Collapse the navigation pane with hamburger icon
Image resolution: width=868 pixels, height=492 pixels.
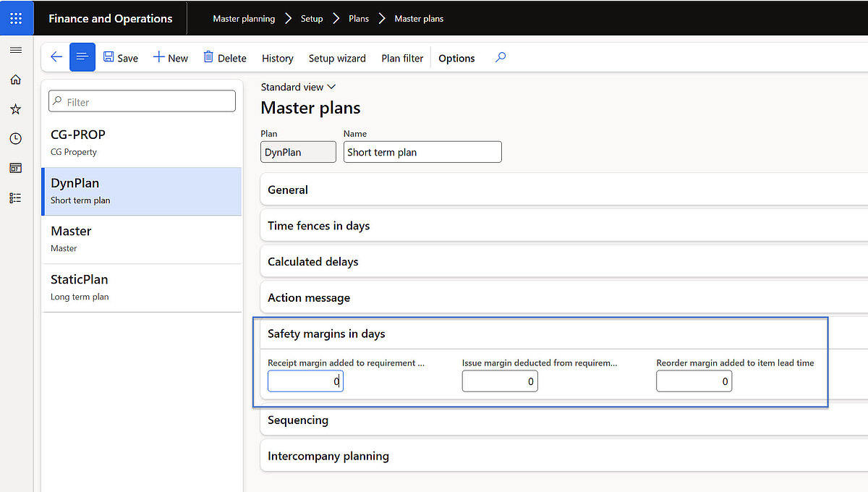tap(16, 50)
